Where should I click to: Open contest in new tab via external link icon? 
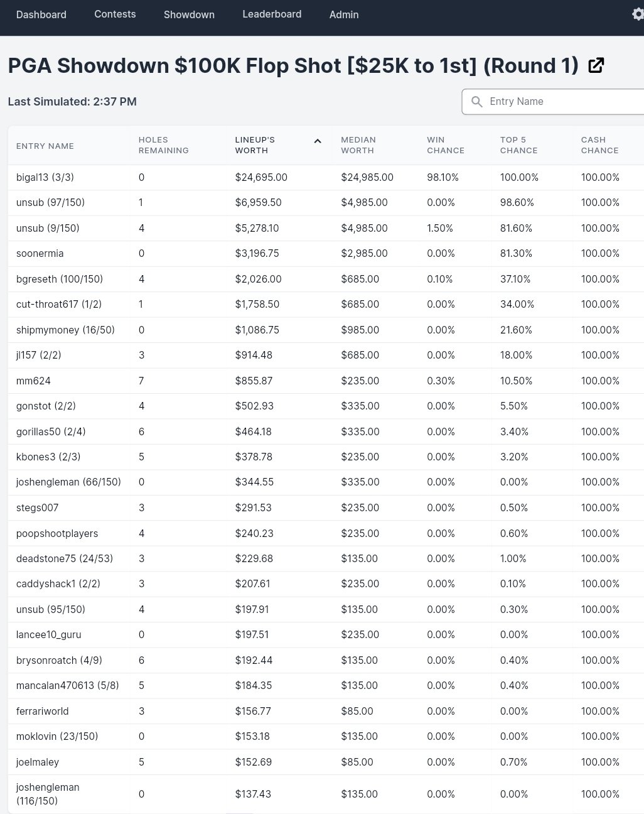click(595, 65)
